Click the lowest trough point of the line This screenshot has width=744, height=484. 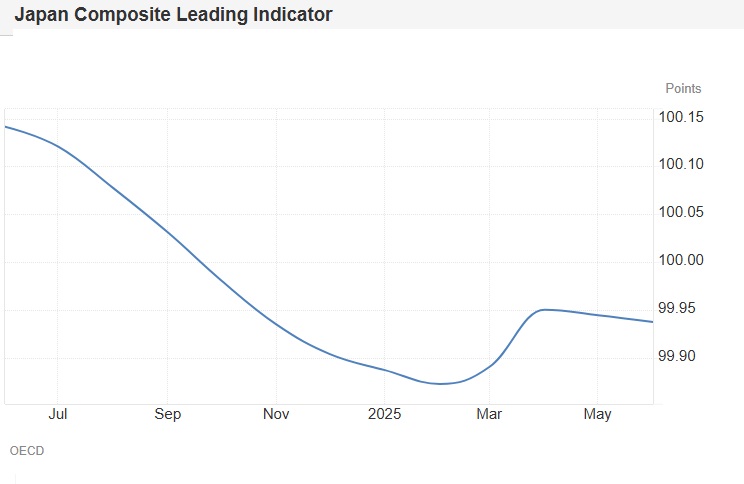tap(441, 384)
